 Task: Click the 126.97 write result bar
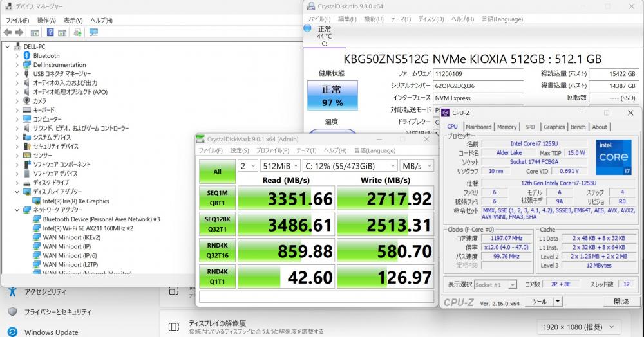click(386, 277)
